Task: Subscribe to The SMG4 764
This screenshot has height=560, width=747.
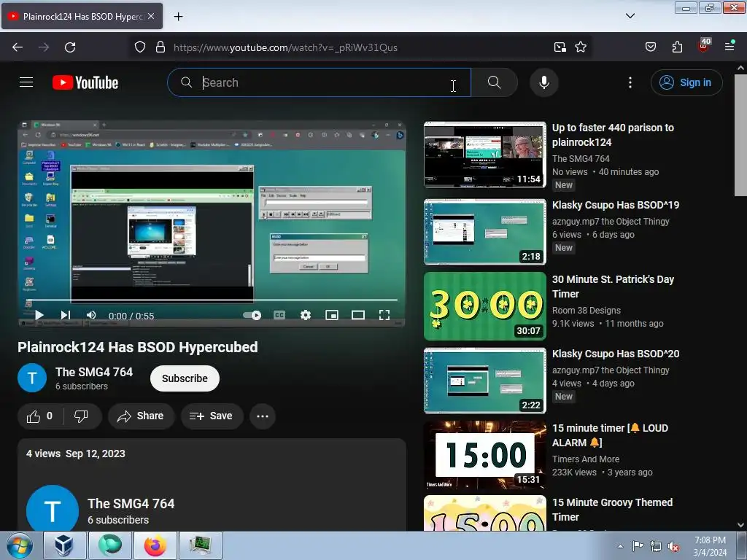Action: pos(185,378)
